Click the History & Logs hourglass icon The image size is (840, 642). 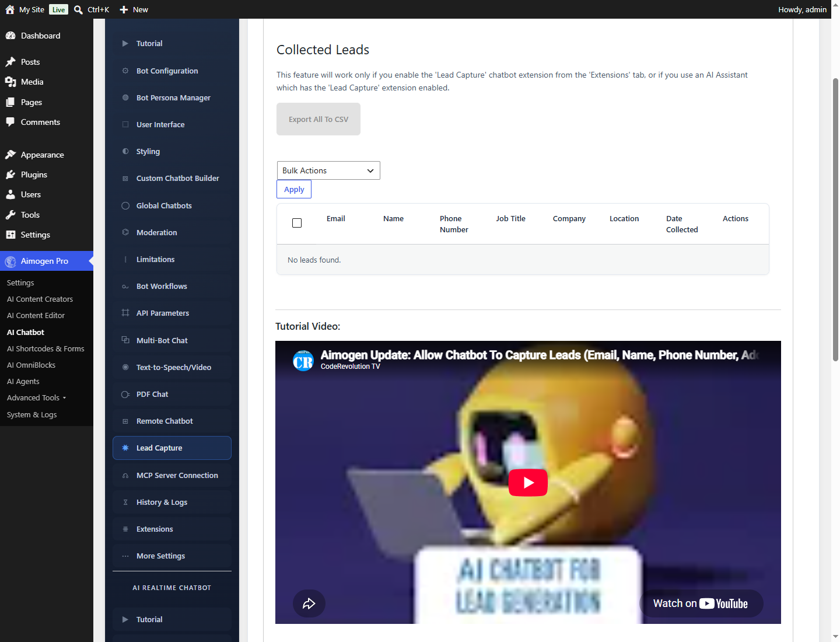(x=125, y=503)
